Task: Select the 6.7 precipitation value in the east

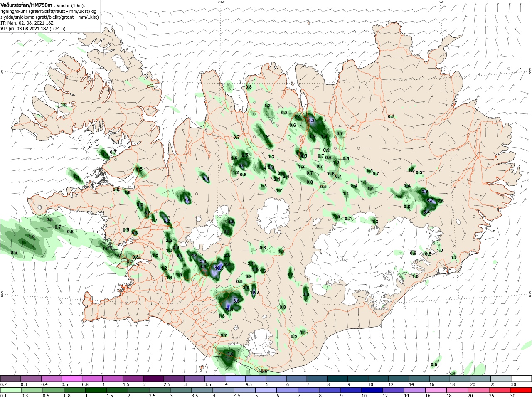Action: pyautogui.click(x=430, y=200)
